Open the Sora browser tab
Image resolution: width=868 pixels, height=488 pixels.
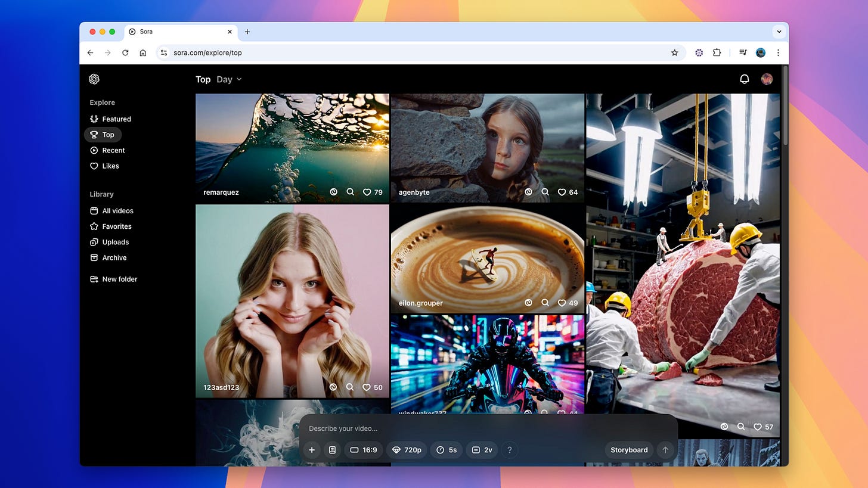[x=147, y=32]
